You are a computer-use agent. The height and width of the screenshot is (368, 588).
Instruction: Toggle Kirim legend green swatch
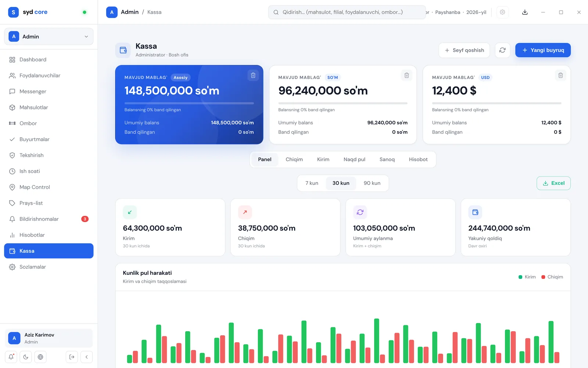tap(520, 277)
